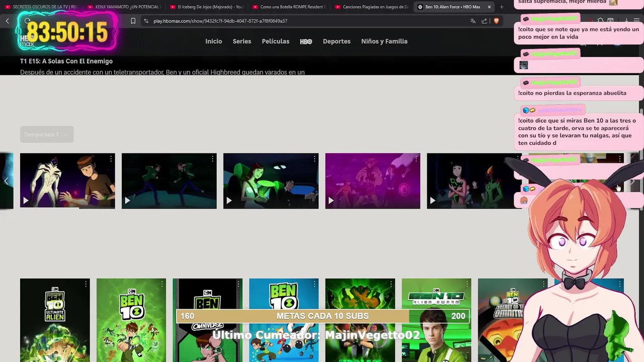Play the episode with the white alien
The width and height of the screenshot is (644, 362).
pos(26,201)
